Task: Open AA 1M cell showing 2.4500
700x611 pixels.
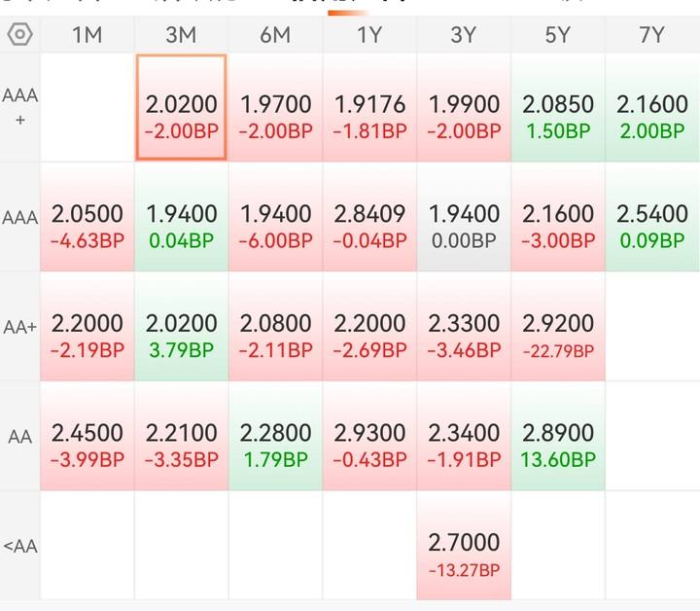Action: 87,436
